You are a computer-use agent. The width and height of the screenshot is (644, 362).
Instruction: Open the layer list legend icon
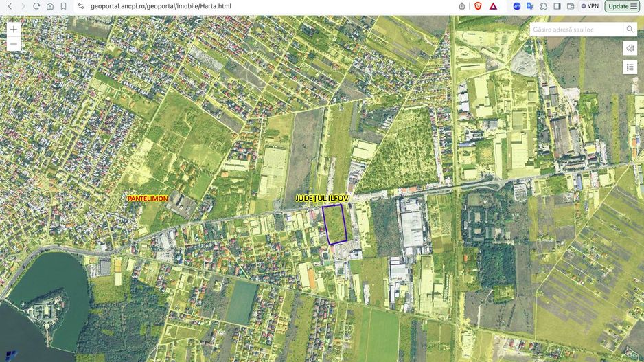point(630,67)
